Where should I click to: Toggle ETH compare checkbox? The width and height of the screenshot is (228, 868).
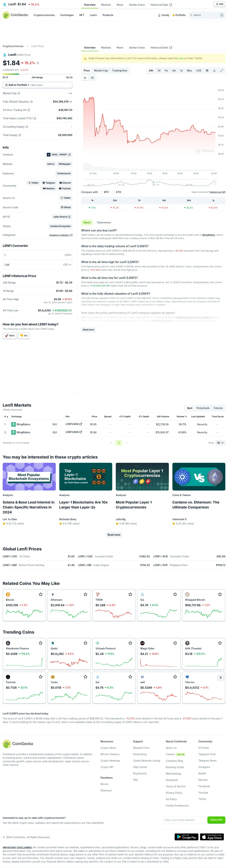coord(113,192)
